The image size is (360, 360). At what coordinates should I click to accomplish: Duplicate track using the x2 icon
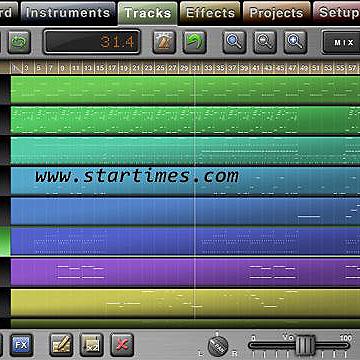[92, 345]
